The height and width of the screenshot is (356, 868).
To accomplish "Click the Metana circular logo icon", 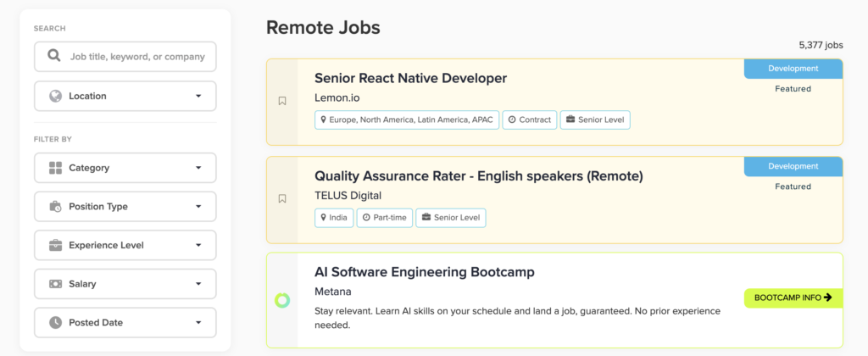I will tap(282, 301).
